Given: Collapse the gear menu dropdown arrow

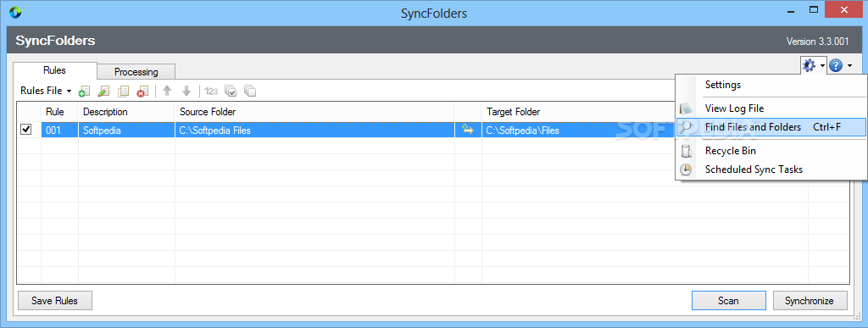Looking at the screenshot, I should point(822,66).
